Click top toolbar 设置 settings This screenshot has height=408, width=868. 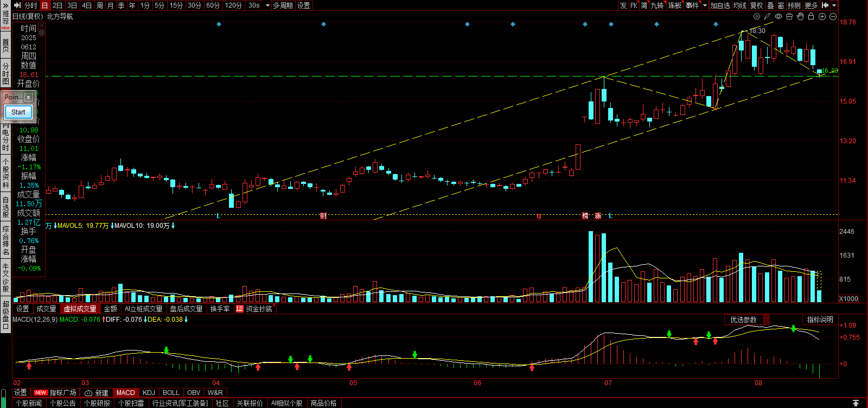tap(304, 5)
